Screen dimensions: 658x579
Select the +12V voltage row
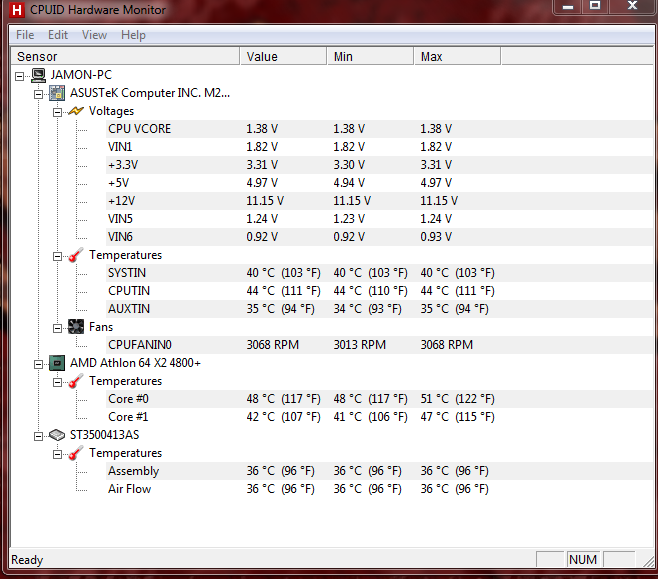[x=380, y=201]
